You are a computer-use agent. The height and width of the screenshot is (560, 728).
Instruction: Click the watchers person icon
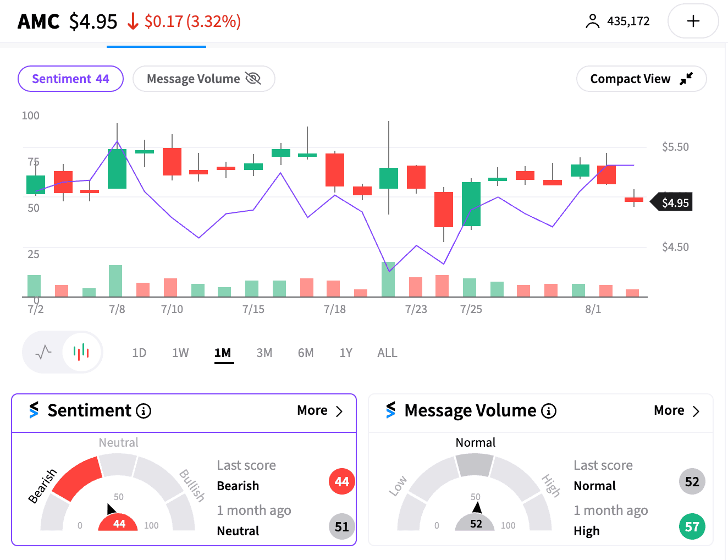592,21
